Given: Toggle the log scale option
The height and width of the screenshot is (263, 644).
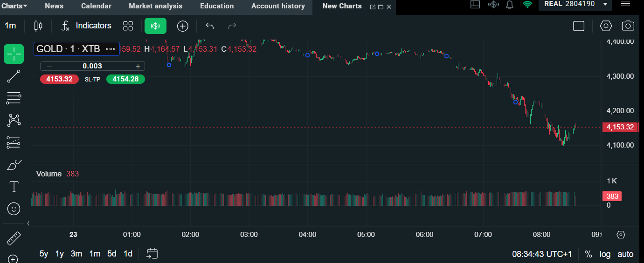Looking at the screenshot, I should click(x=605, y=254).
